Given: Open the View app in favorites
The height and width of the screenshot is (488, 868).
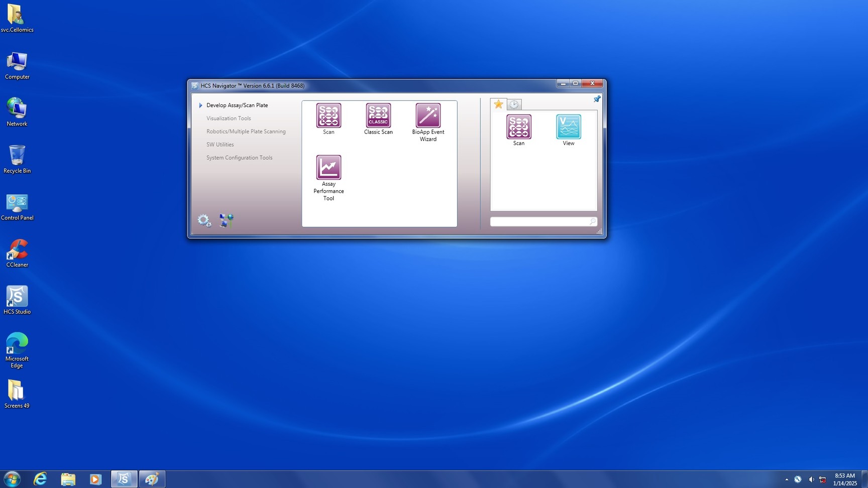Looking at the screenshot, I should 568,127.
